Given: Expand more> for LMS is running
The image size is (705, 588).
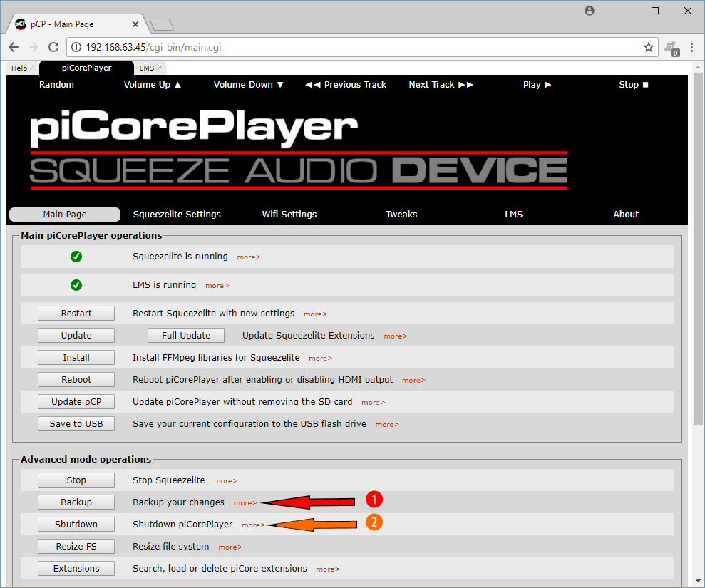Looking at the screenshot, I should coord(217,286).
